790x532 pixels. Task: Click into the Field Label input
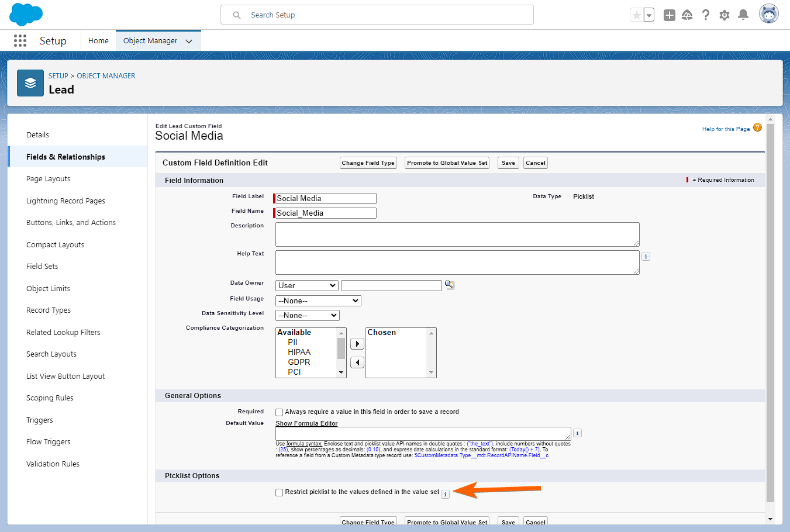coord(326,199)
